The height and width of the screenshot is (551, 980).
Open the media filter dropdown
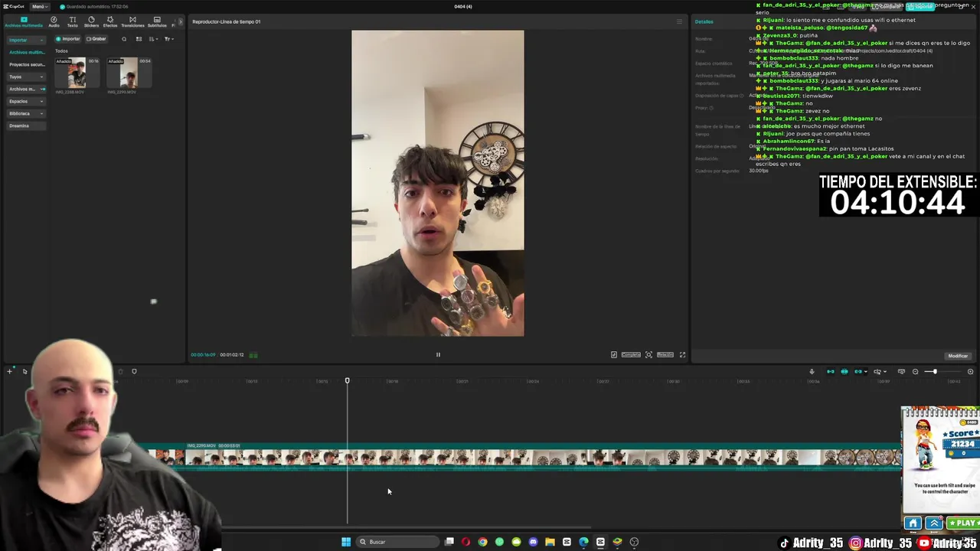coord(168,39)
